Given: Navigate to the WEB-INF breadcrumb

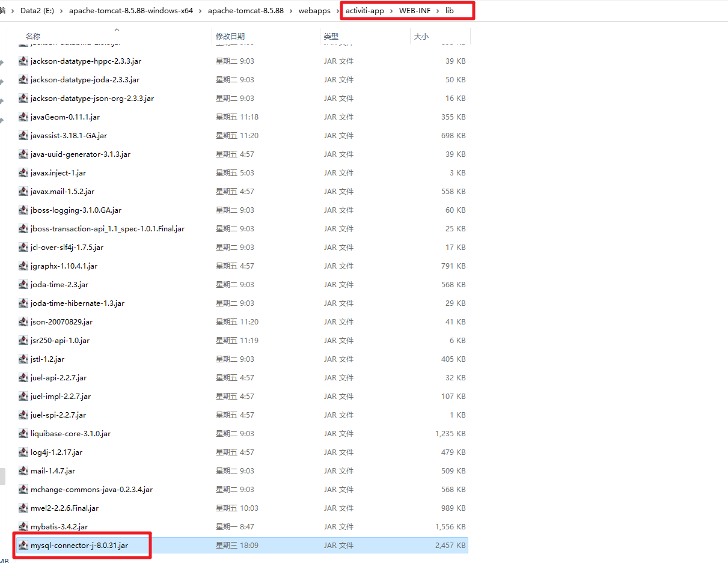Looking at the screenshot, I should click(x=415, y=11).
